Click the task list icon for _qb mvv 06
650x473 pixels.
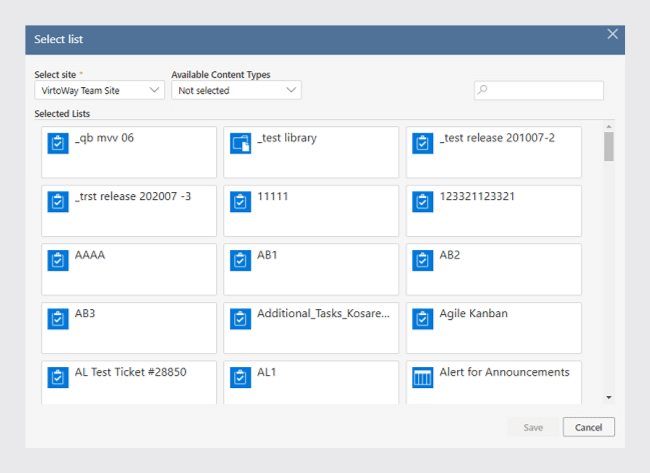point(58,143)
